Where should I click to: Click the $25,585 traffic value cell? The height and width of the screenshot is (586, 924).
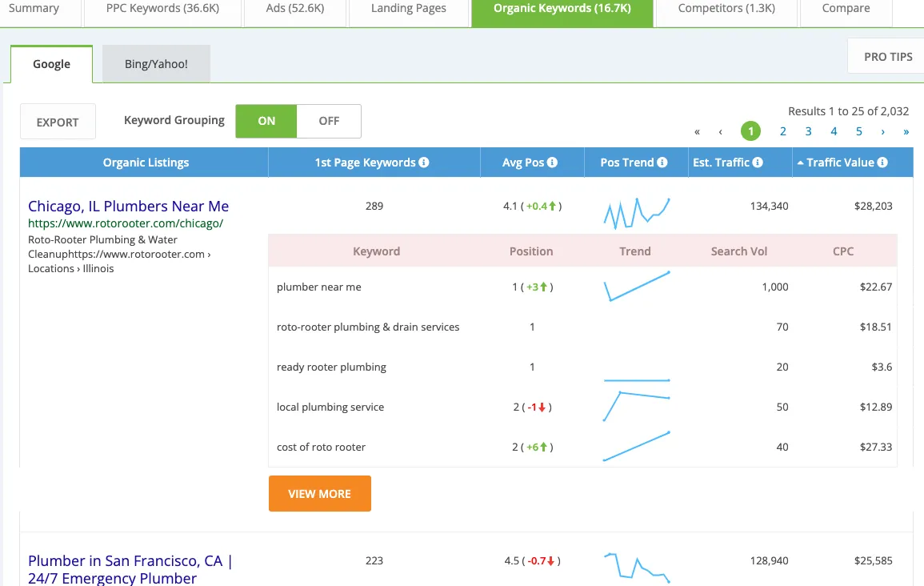pos(874,561)
